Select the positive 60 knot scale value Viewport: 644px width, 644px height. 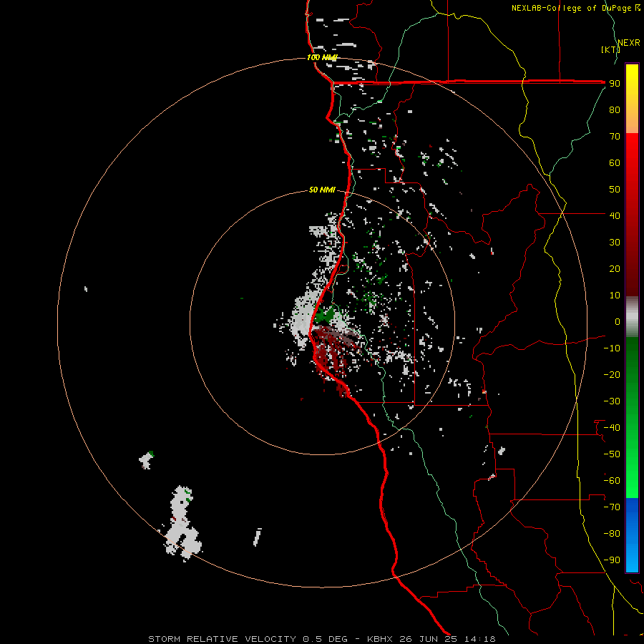pyautogui.click(x=615, y=162)
